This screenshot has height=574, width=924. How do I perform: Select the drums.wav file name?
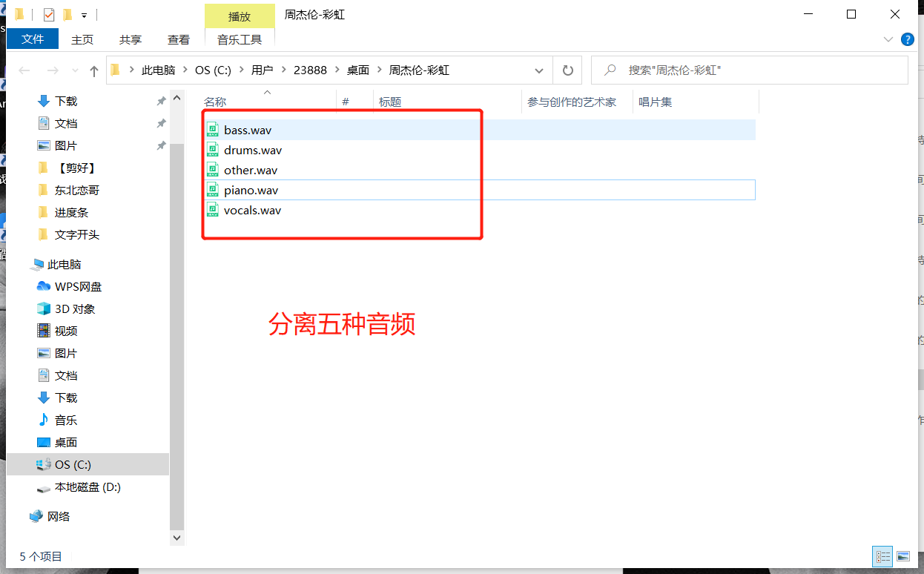pos(253,150)
